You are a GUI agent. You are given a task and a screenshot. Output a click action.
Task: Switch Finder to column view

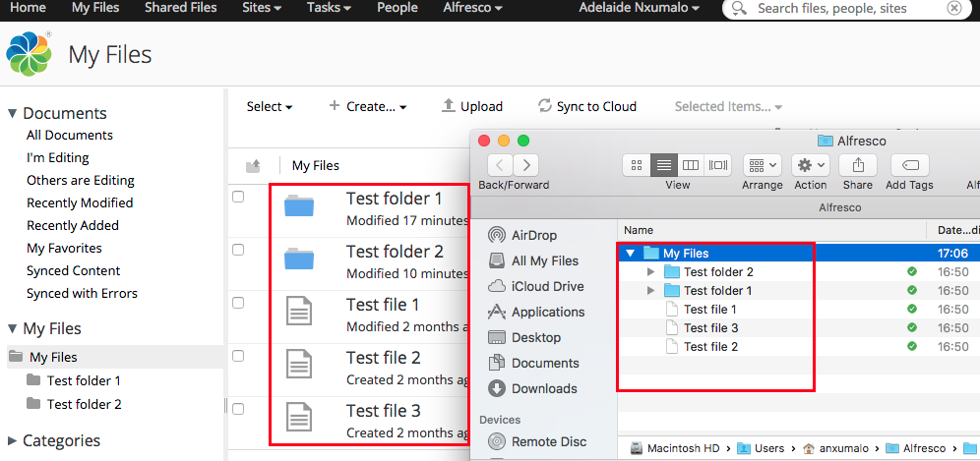tap(691, 165)
